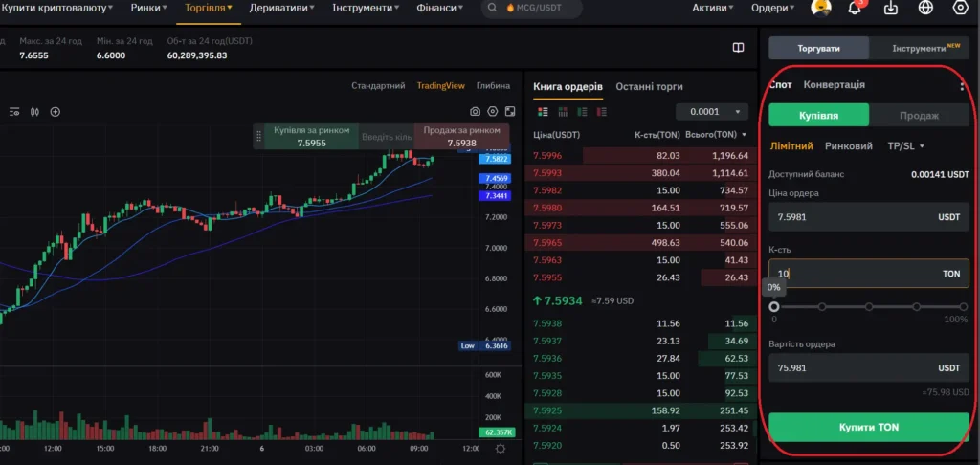
Task: Click the Вартість ордера 75.981 field
Action: tap(869, 368)
